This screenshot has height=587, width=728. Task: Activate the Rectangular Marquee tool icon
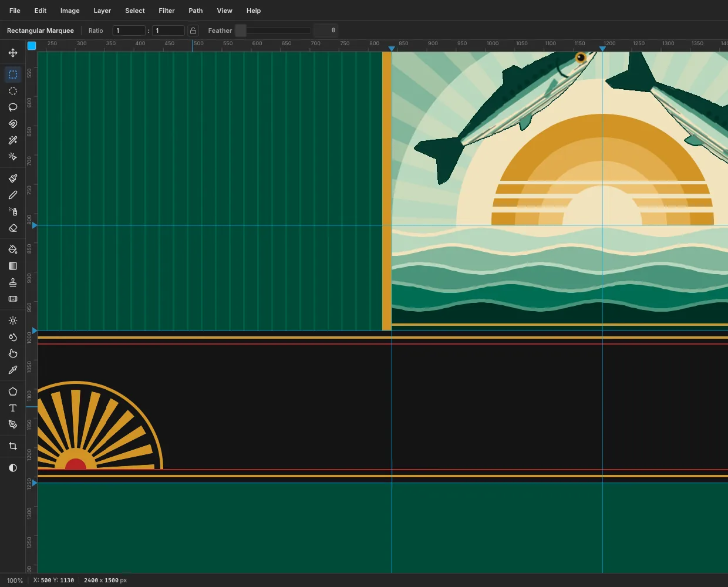point(13,75)
